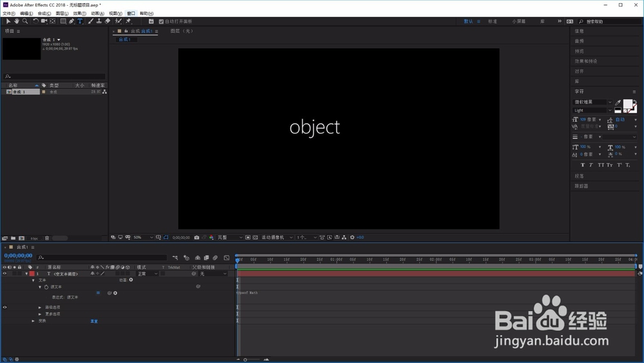This screenshot has height=363, width=644.
Task: Expand the Path Options group
Action: point(40,307)
